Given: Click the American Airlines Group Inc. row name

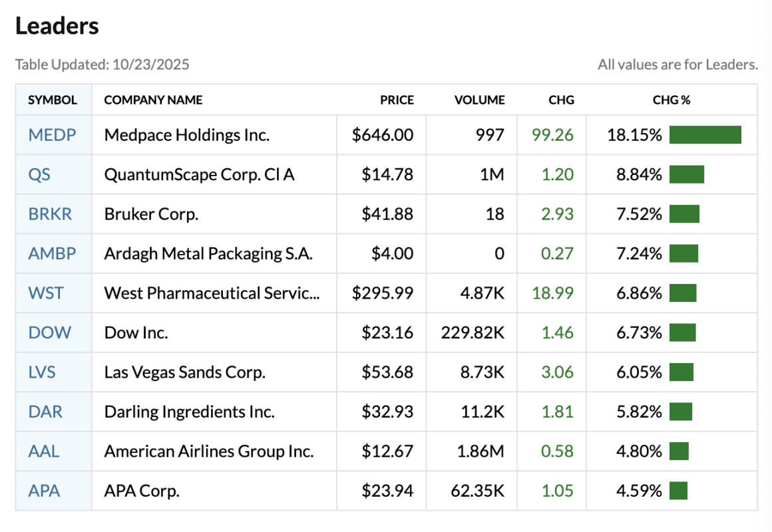Looking at the screenshot, I should [208, 451].
